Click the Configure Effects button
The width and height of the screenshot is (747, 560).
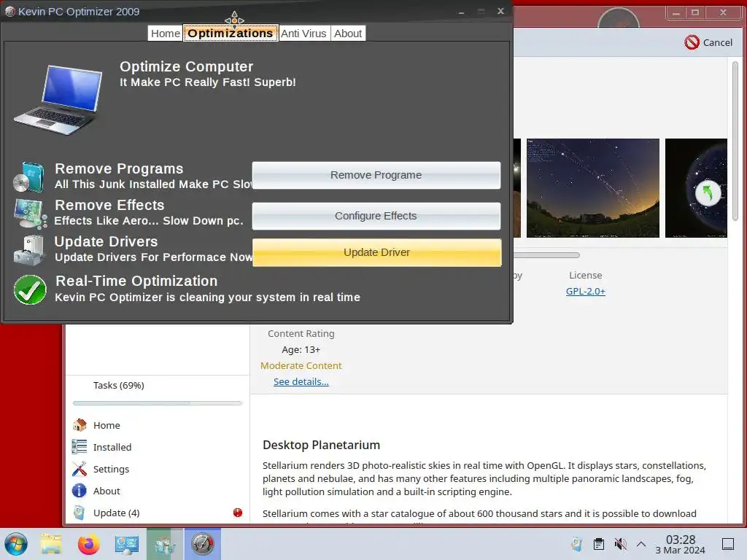[x=376, y=216]
